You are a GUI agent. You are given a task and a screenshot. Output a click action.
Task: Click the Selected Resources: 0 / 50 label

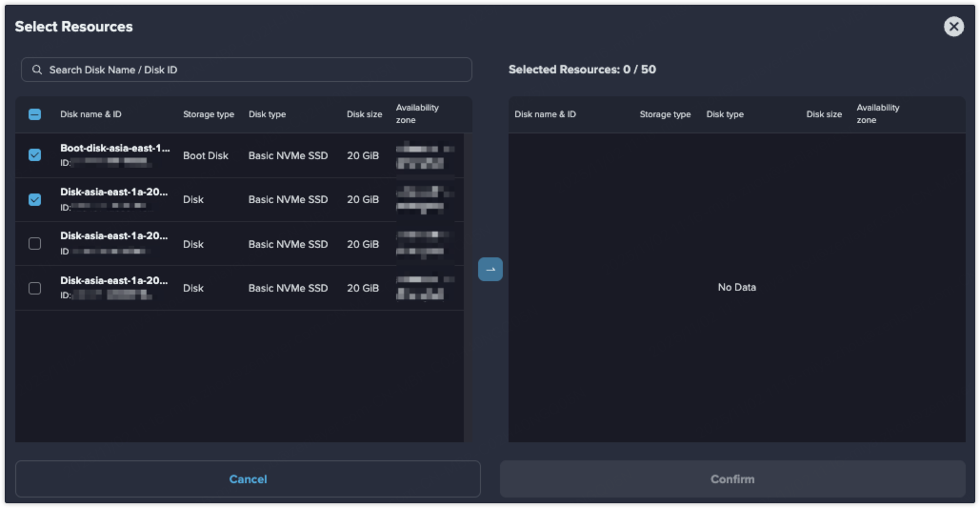pyautogui.click(x=582, y=70)
